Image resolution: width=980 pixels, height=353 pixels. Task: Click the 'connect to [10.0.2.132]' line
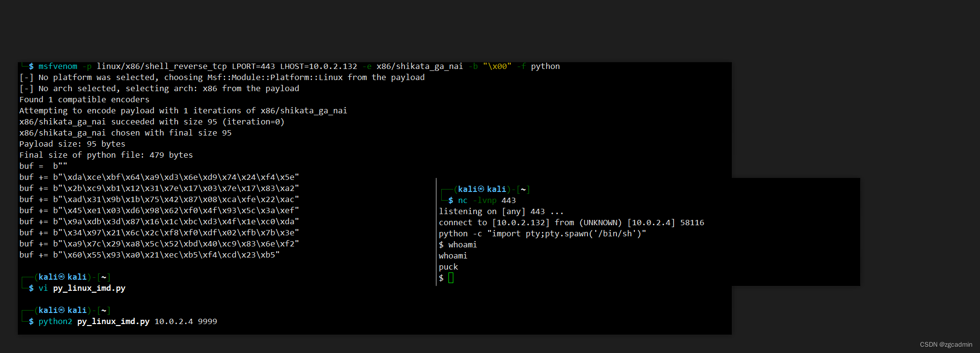pyautogui.click(x=572, y=223)
